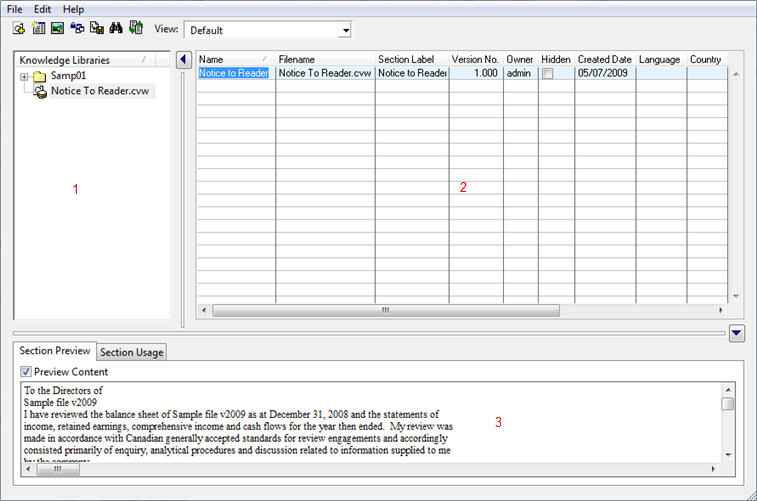Click the refresh document toolbar icon
Image resolution: width=757 pixels, height=501 pixels.
click(135, 29)
